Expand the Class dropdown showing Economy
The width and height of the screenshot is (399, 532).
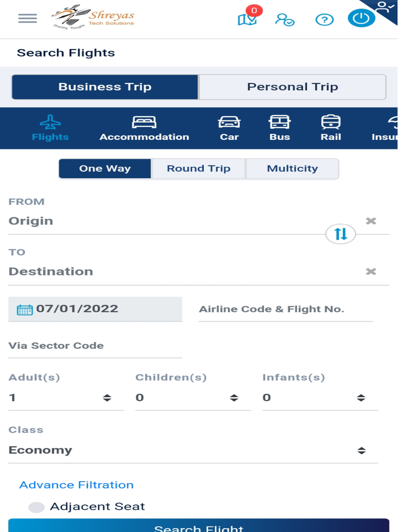coord(193,450)
